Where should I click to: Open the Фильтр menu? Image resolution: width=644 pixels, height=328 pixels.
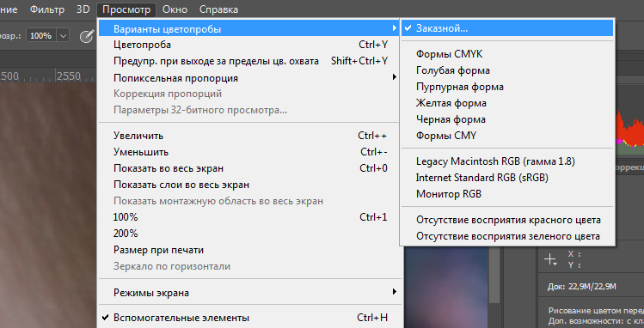click(x=46, y=9)
